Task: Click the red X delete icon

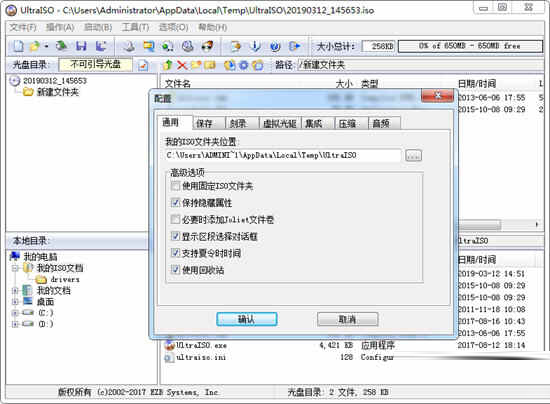Action: [182, 65]
